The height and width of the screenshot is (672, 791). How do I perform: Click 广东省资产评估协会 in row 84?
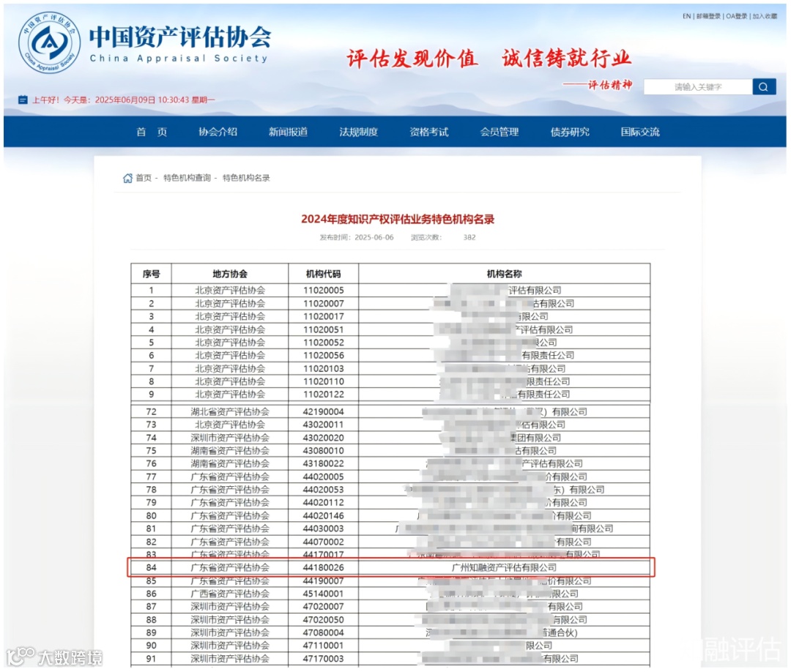[x=230, y=567]
